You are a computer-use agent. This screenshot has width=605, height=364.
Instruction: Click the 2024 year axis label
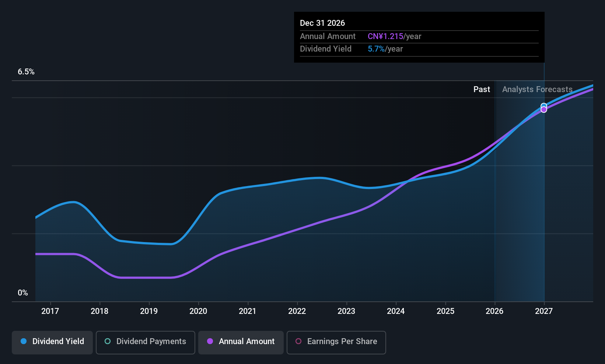[396, 311]
